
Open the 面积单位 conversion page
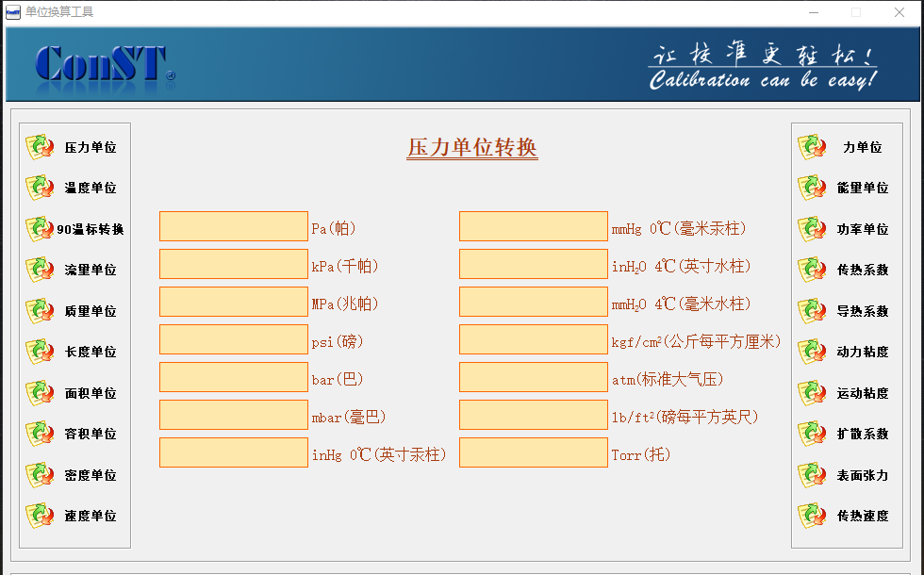click(90, 393)
